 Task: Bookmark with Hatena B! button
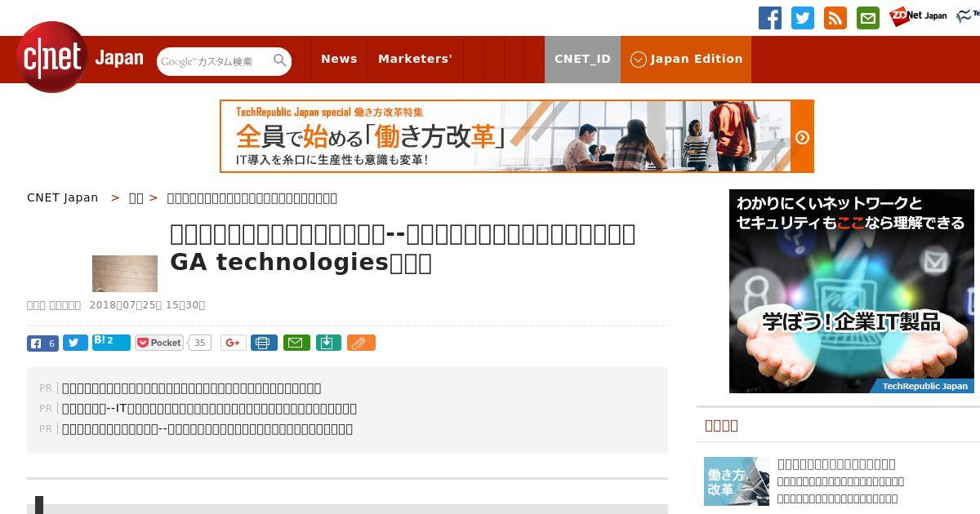[111, 343]
